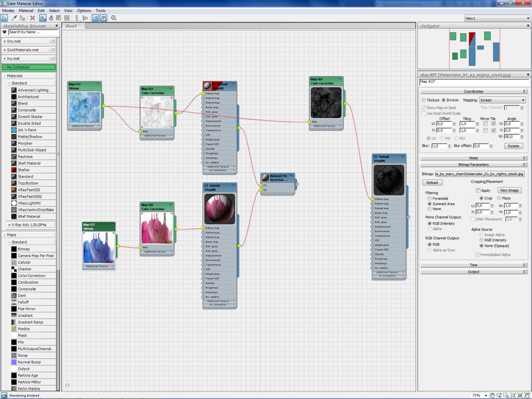Click the Select by Material icon

pyautogui.click(x=114, y=18)
